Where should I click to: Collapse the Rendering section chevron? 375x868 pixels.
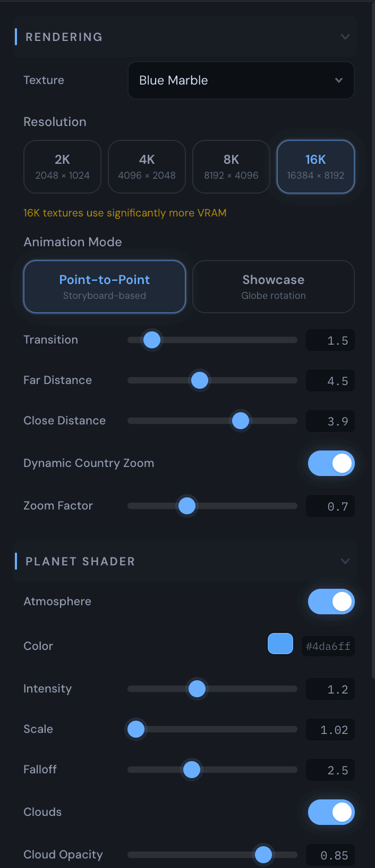click(x=345, y=37)
